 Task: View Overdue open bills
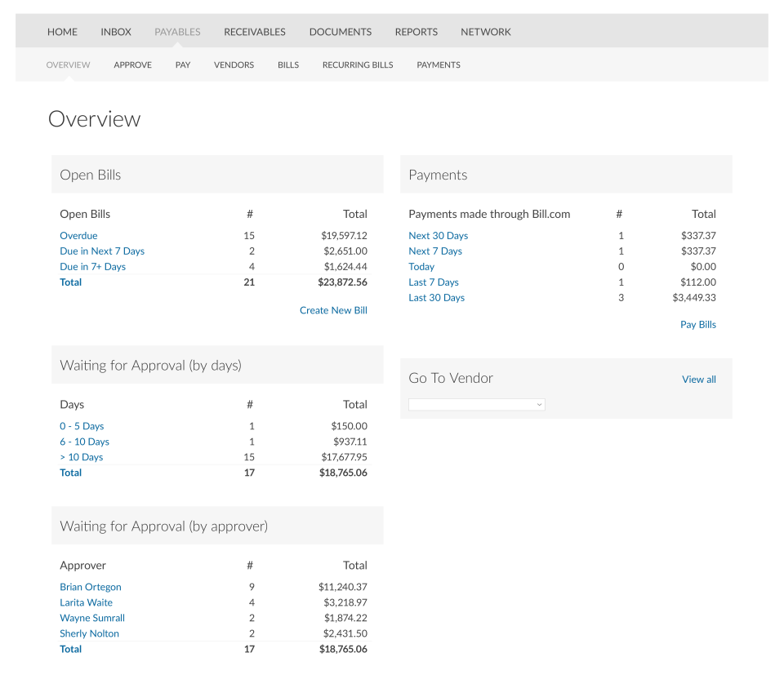(78, 236)
